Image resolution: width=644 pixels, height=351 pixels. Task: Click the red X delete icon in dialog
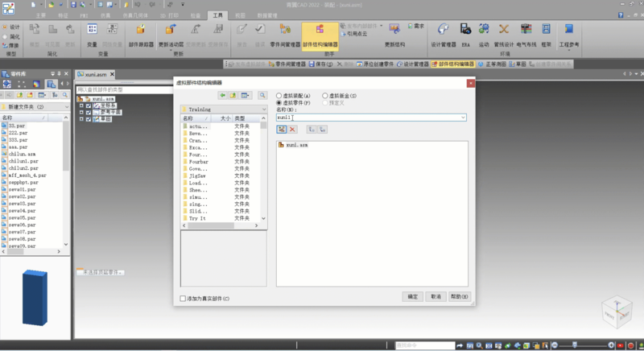[293, 129]
